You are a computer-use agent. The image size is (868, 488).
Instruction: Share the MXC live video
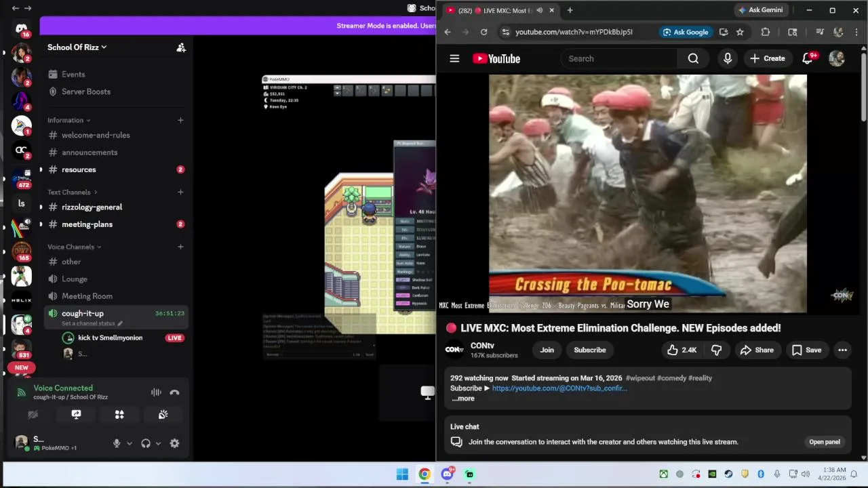(757, 350)
